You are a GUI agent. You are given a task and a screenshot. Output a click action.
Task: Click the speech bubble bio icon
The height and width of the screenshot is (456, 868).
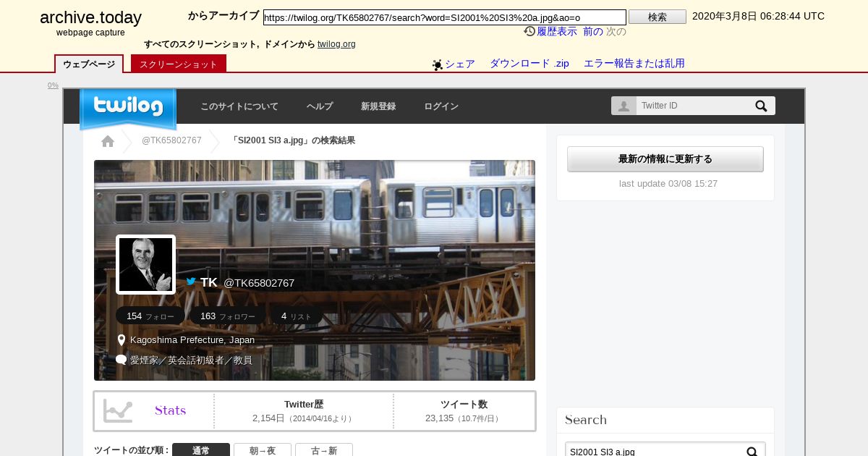[122, 359]
